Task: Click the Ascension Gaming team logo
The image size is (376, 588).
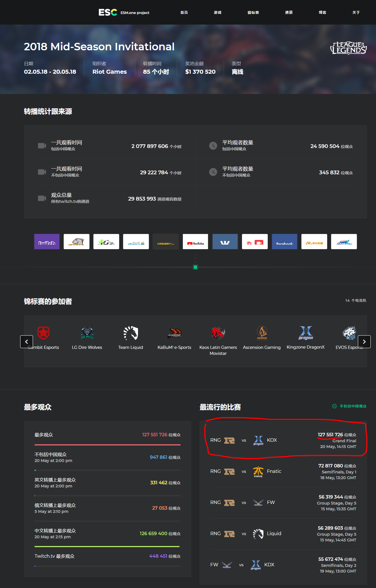Action: click(262, 333)
